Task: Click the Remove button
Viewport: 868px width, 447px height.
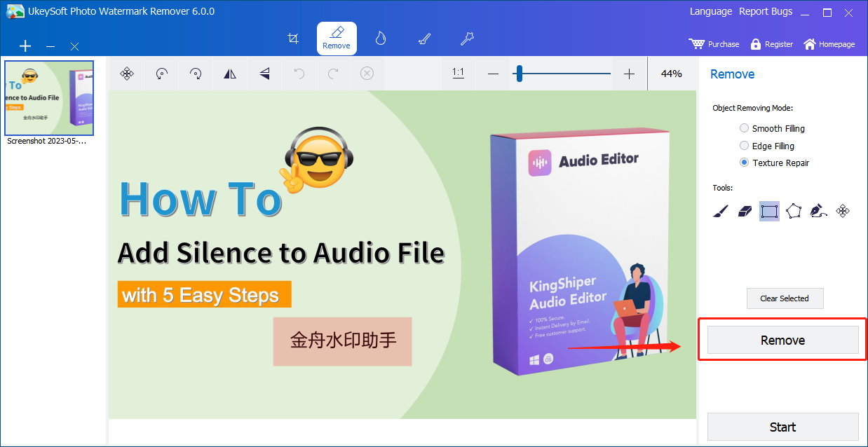Action: pos(782,340)
